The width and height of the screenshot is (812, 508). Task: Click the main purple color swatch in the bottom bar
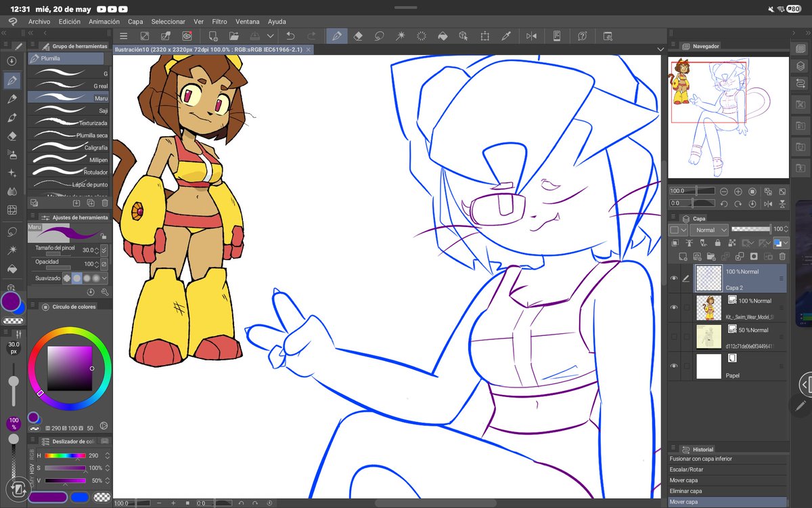pos(47,497)
